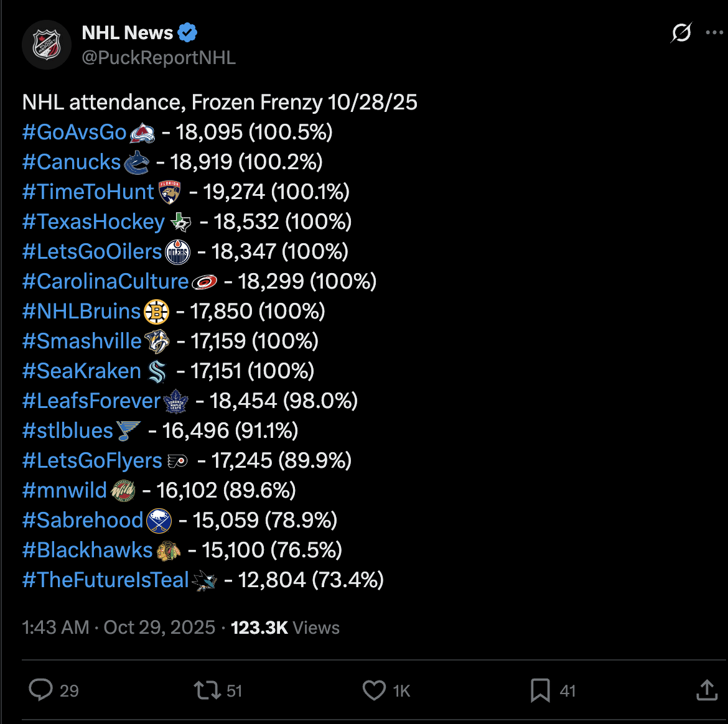
Task: Click the blue verified badge
Action: pos(187,32)
